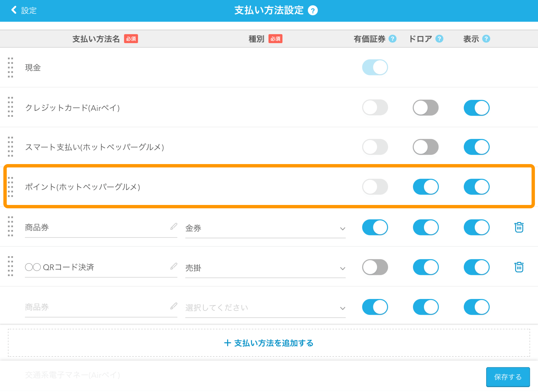Toggle 表示 switch for スマート支払い

click(476, 147)
